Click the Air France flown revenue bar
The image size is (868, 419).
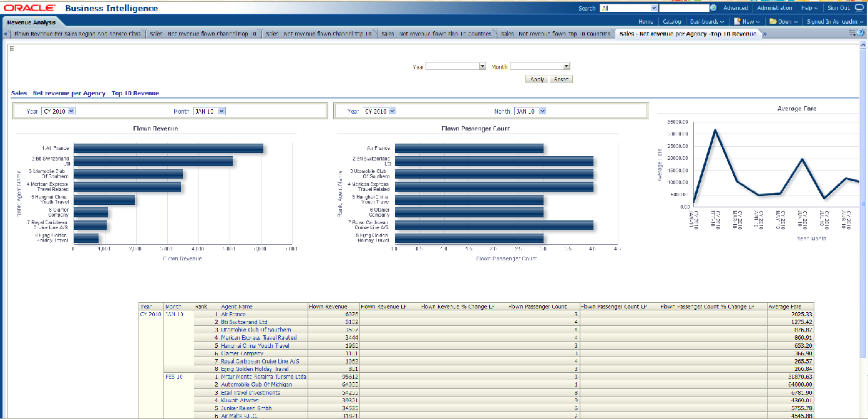point(168,148)
